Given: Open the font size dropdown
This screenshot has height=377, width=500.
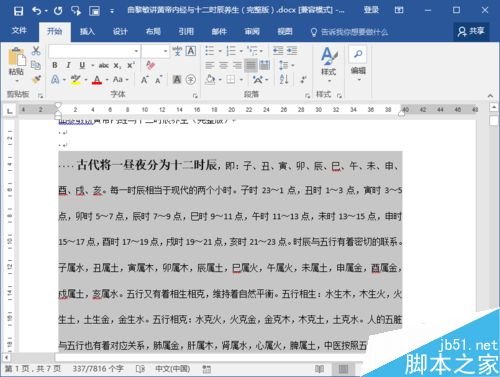Looking at the screenshot, I should tap(165, 51).
